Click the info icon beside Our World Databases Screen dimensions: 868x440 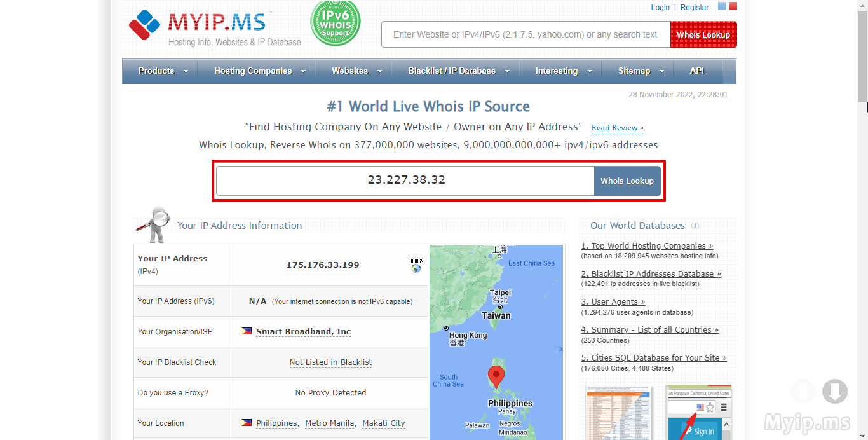(x=695, y=226)
